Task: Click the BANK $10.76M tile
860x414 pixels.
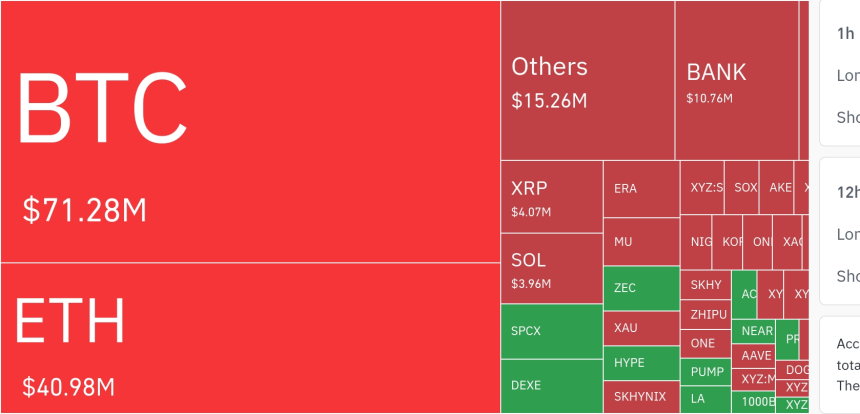Action: point(737,81)
